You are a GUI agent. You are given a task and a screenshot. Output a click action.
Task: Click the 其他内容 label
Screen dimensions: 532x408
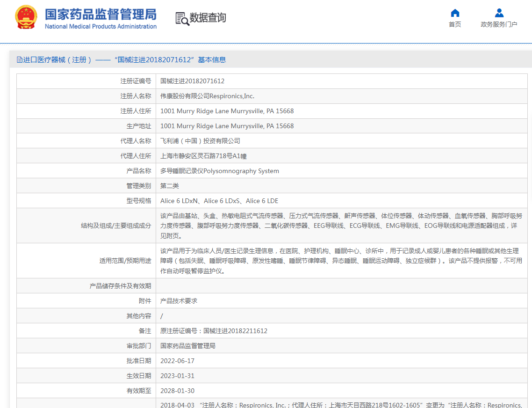click(139, 316)
